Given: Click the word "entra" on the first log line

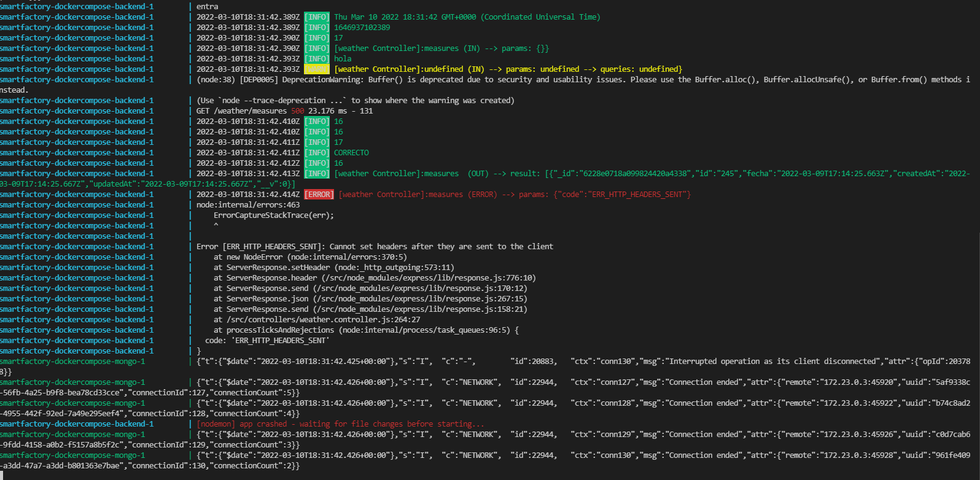Looking at the screenshot, I should [207, 7].
